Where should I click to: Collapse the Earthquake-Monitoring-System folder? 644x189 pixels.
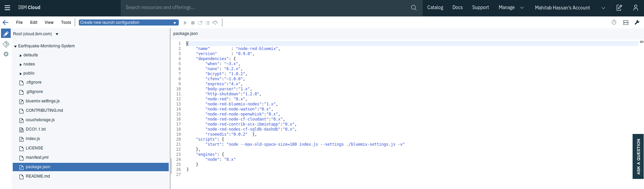15,46
